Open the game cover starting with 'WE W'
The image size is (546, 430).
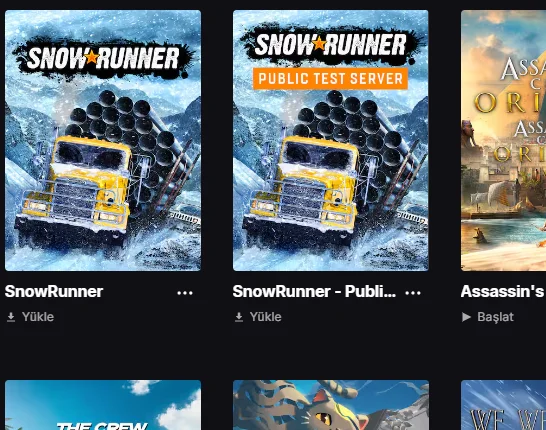(504, 405)
